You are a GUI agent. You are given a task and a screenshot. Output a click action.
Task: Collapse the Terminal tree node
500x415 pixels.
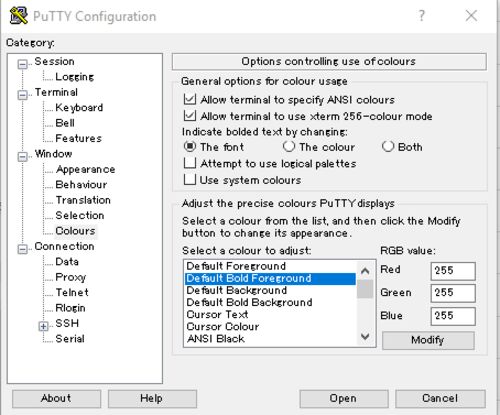23,95
